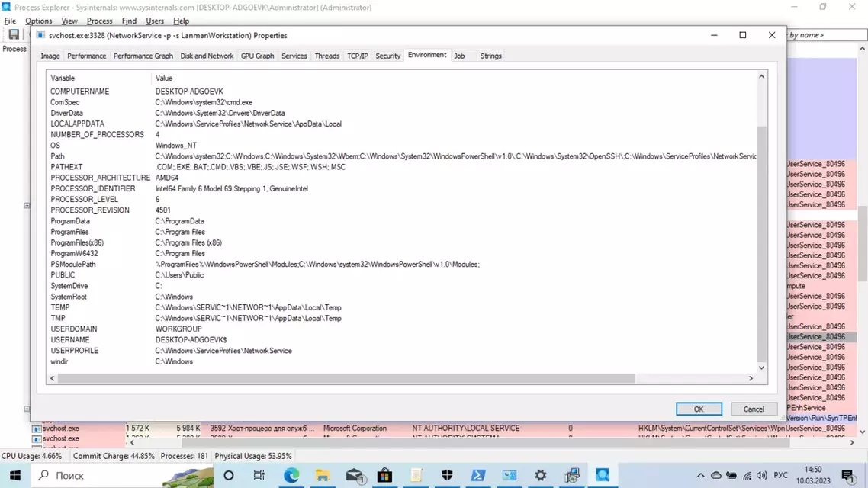
Task: Open the network status tray icon
Action: coord(747,475)
